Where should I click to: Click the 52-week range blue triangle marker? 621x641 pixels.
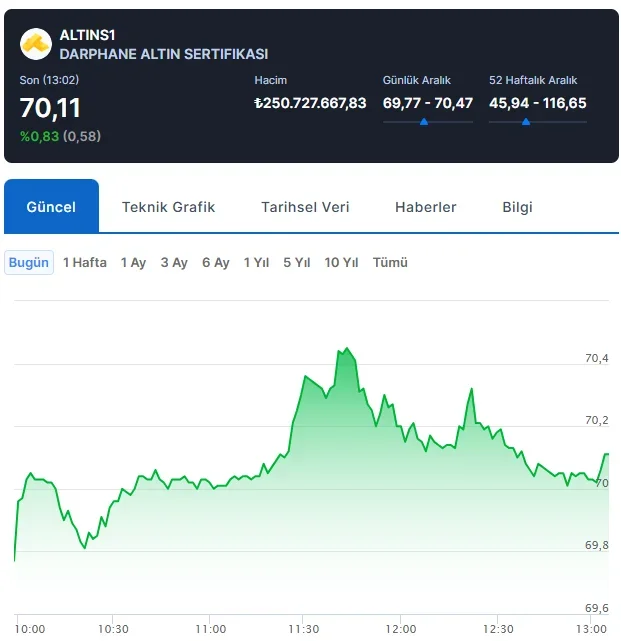tap(526, 121)
